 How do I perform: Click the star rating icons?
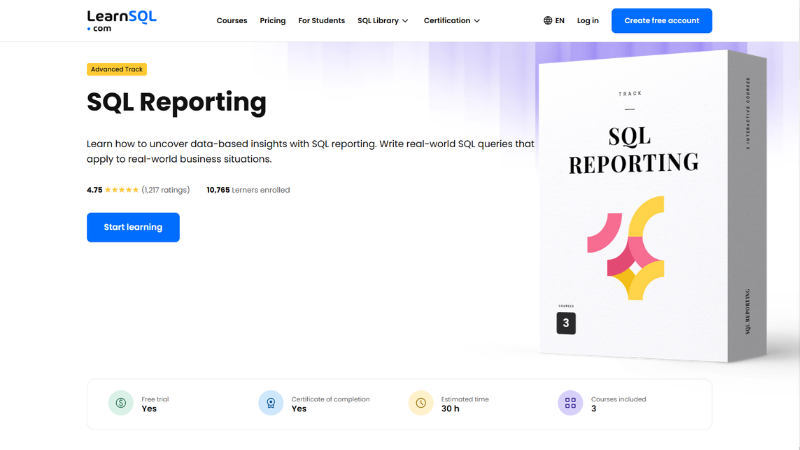click(x=122, y=190)
